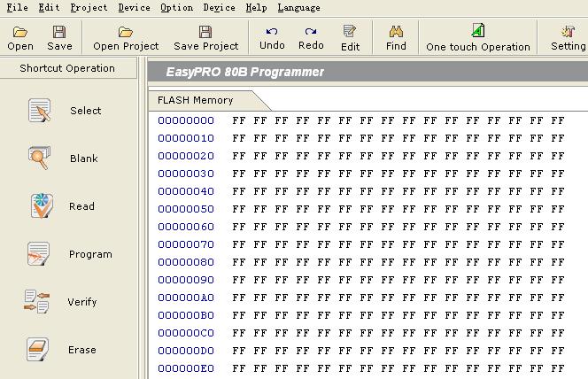Screen dimensions: 588x379
Task: Click address 00000040 in hex view
Action: tap(186, 191)
